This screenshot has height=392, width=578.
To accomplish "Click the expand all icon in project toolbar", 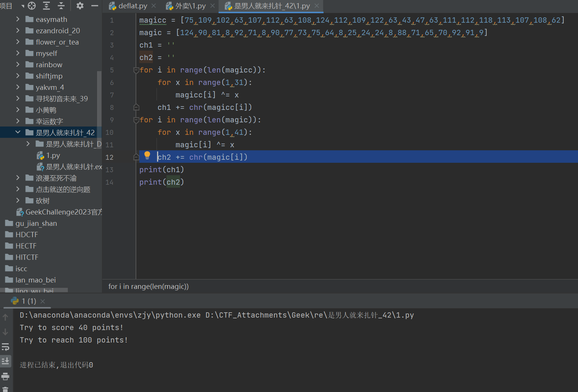I will coord(46,6).
